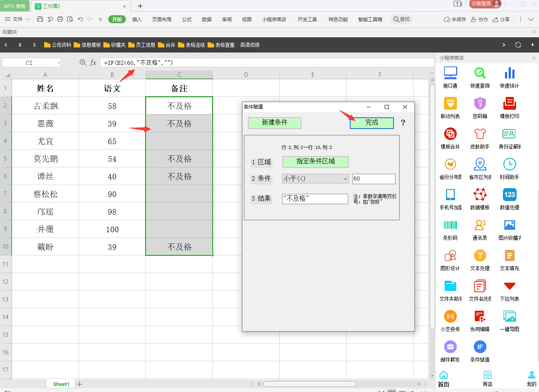Open the 文本处理 tool

(480, 260)
